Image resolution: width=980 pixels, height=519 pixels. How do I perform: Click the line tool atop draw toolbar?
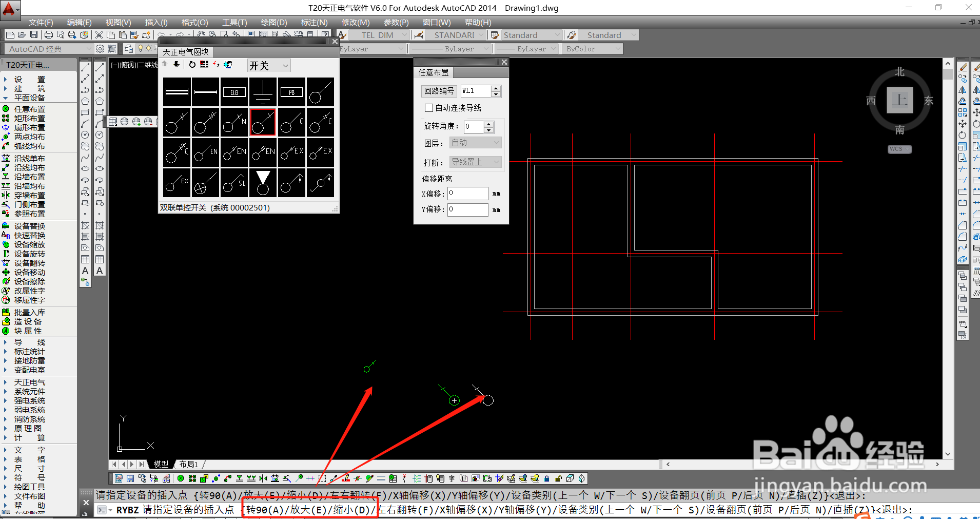[x=85, y=67]
